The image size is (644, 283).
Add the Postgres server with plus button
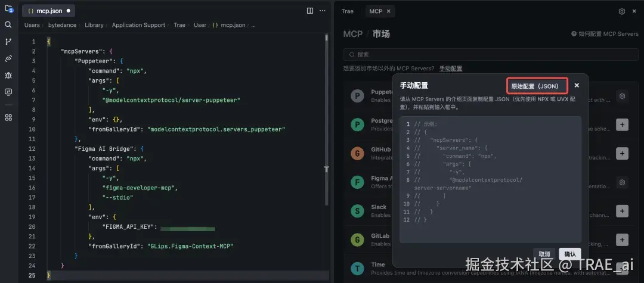pos(622,125)
